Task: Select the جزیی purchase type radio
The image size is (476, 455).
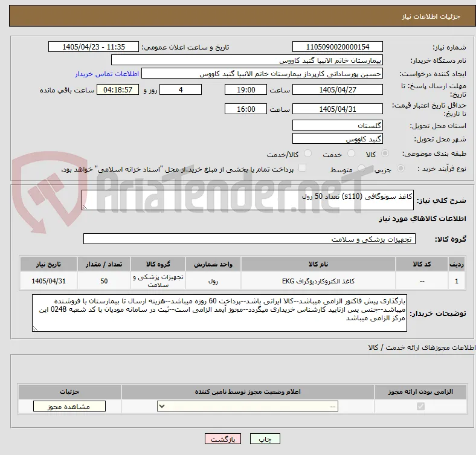Action: [x=400, y=168]
